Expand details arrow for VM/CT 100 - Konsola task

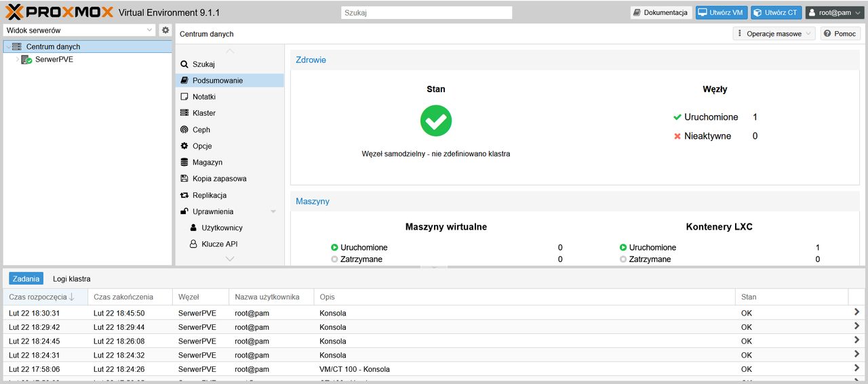click(856, 369)
